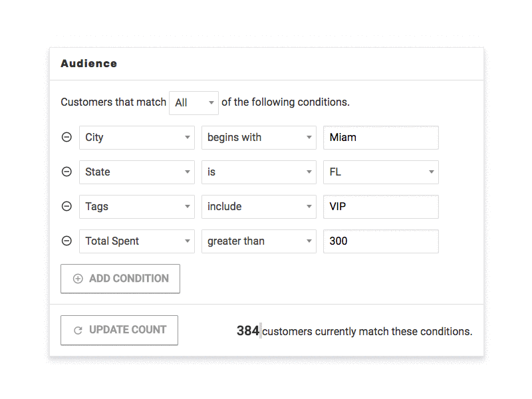Open the All match-type dropdown
Image resolution: width=532 pixels, height=399 pixels.
pos(194,103)
